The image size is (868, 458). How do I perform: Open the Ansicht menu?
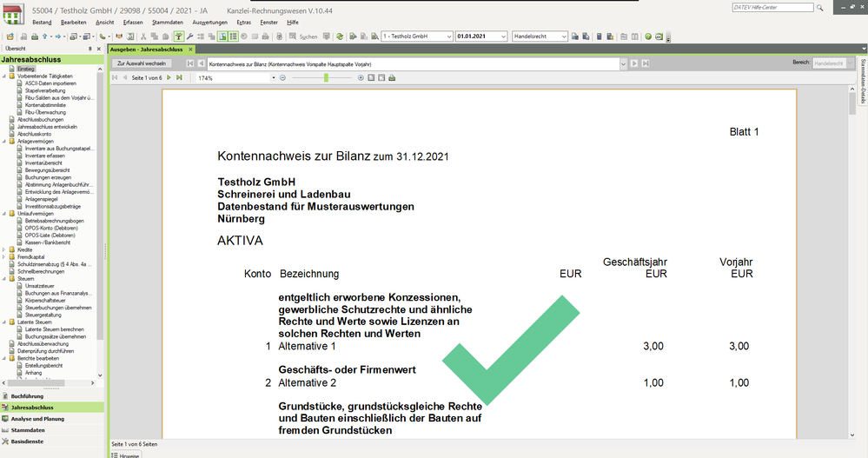coord(104,22)
